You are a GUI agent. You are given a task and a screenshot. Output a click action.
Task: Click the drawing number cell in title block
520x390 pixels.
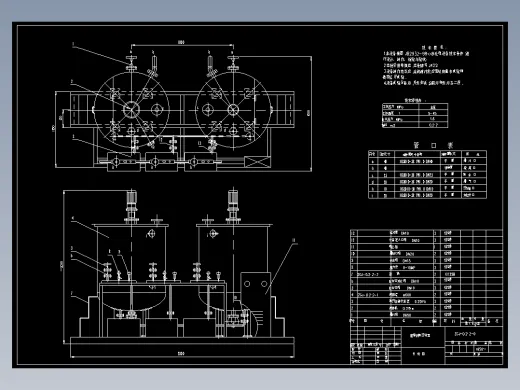click(x=473, y=334)
